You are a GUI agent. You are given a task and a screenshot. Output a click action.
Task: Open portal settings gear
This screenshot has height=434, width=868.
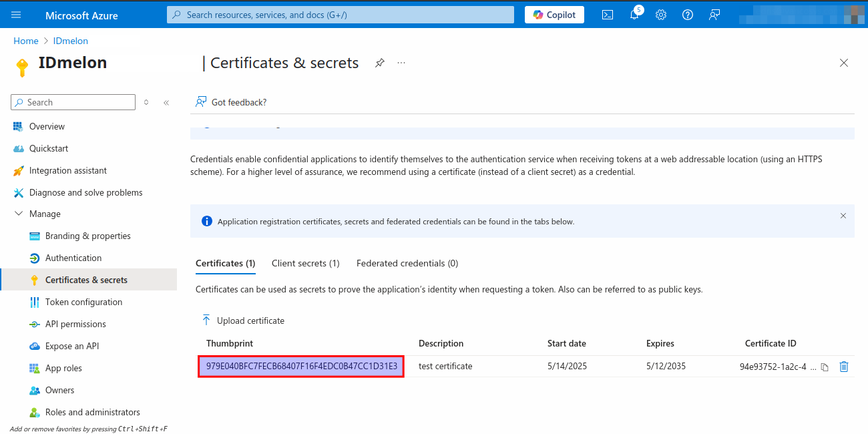(661, 15)
